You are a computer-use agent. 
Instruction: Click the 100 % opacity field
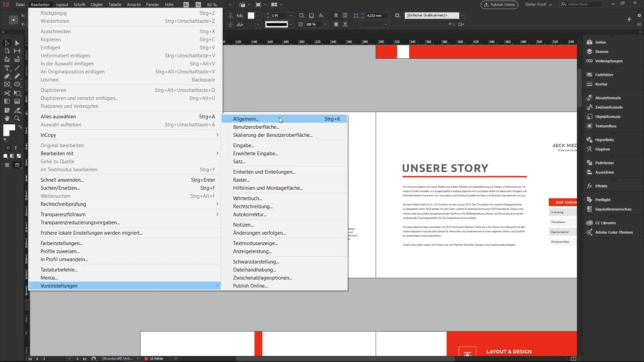point(313,24)
